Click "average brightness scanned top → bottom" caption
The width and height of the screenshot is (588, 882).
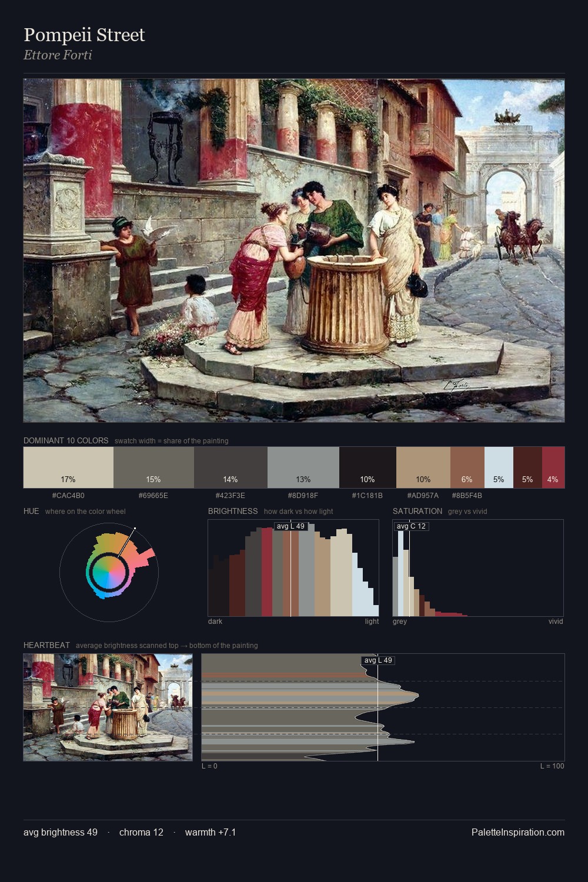(167, 646)
